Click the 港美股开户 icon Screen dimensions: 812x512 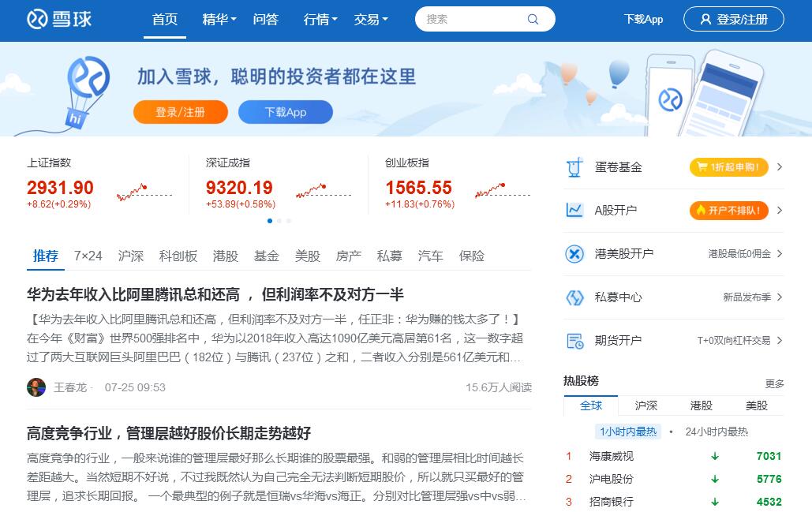pos(574,254)
